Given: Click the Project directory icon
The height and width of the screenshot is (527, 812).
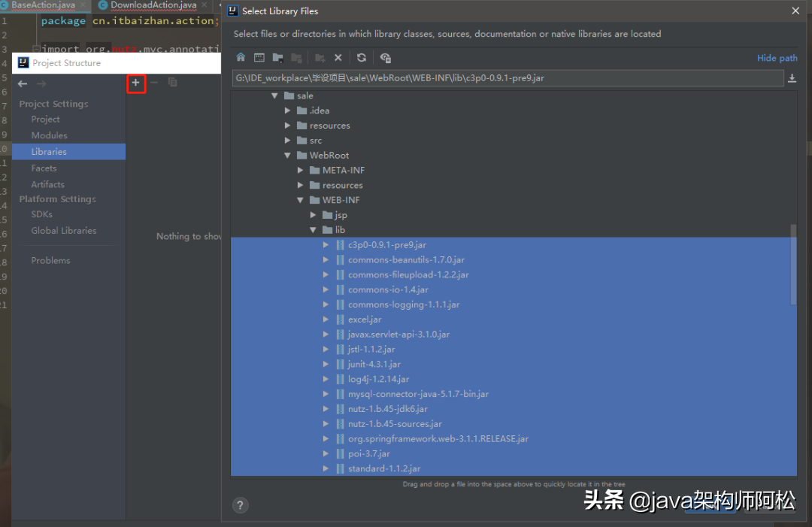Looking at the screenshot, I should (x=278, y=58).
